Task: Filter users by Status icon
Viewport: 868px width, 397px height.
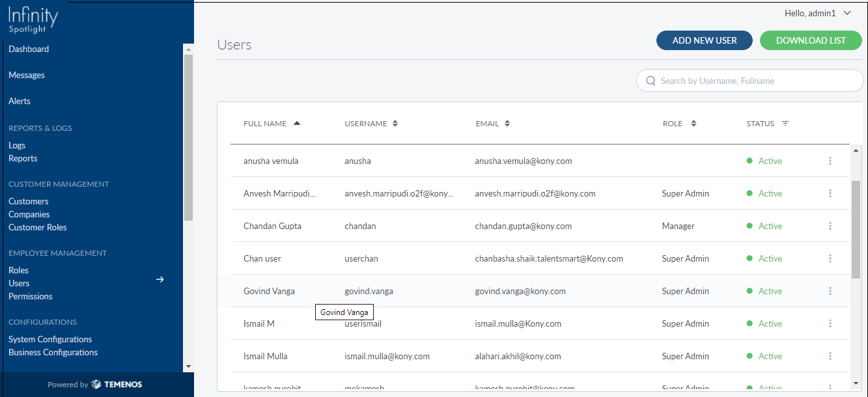Action: (x=785, y=124)
